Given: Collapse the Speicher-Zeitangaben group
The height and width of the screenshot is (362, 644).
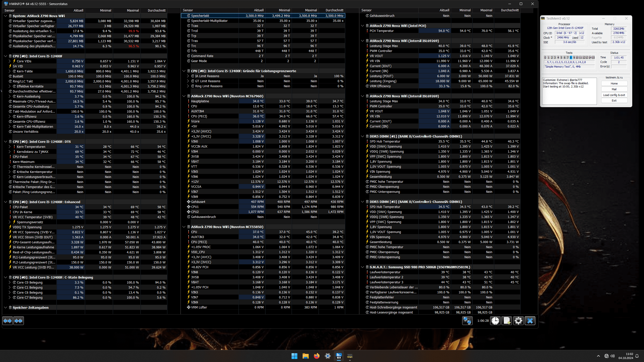Looking at the screenshot, I should pyautogui.click(x=6, y=307).
